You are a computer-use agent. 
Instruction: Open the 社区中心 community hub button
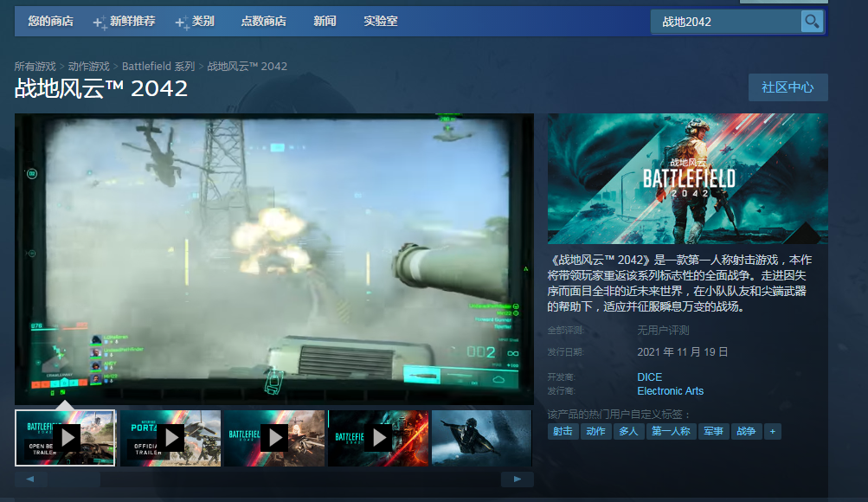pyautogui.click(x=788, y=87)
